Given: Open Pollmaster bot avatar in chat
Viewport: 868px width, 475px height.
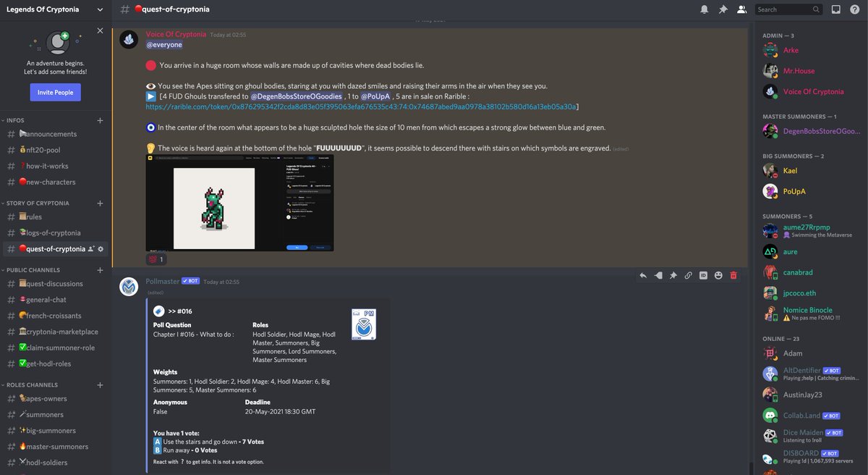Looking at the screenshot, I should (x=129, y=287).
